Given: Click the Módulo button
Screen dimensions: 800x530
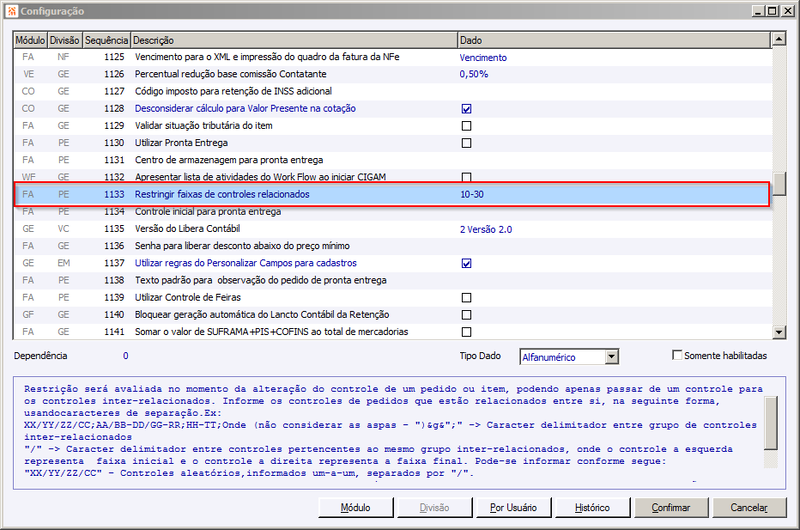Looking at the screenshot, I should tap(356, 508).
